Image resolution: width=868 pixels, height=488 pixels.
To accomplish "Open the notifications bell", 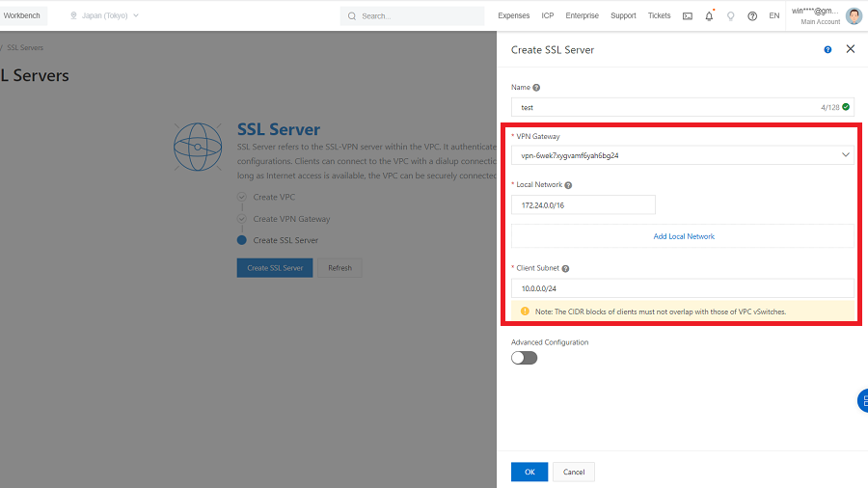I will (709, 16).
